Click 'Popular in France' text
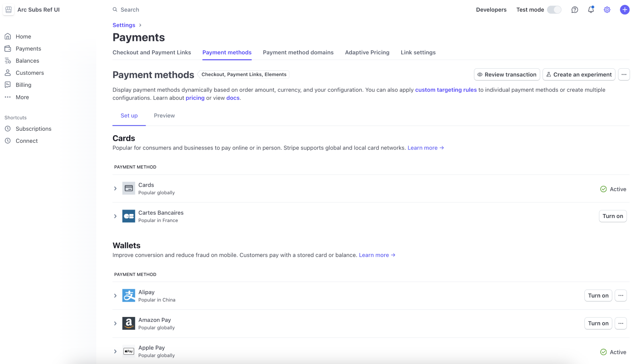Image resolution: width=644 pixels, height=364 pixels. (158, 220)
